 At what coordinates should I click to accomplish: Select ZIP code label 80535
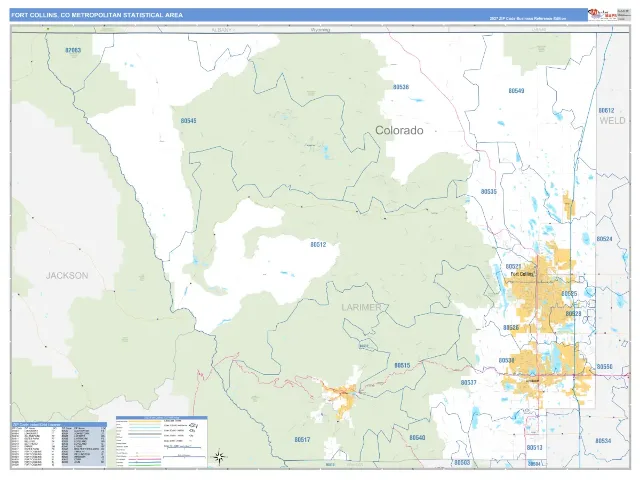(489, 191)
